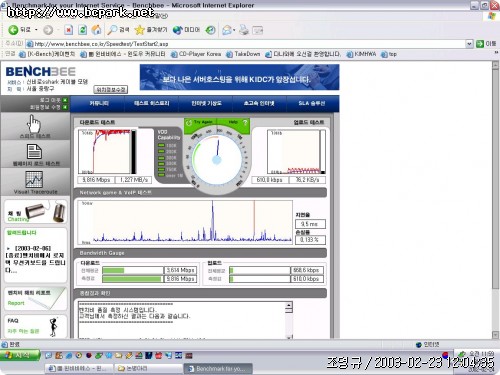Select the first blue navigation bar tab
The width and height of the screenshot is (500, 375).
[99, 103]
